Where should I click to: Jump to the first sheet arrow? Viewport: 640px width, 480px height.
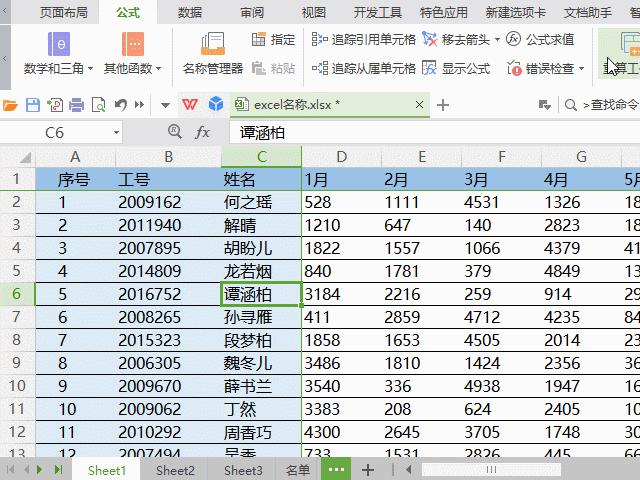click(10, 469)
